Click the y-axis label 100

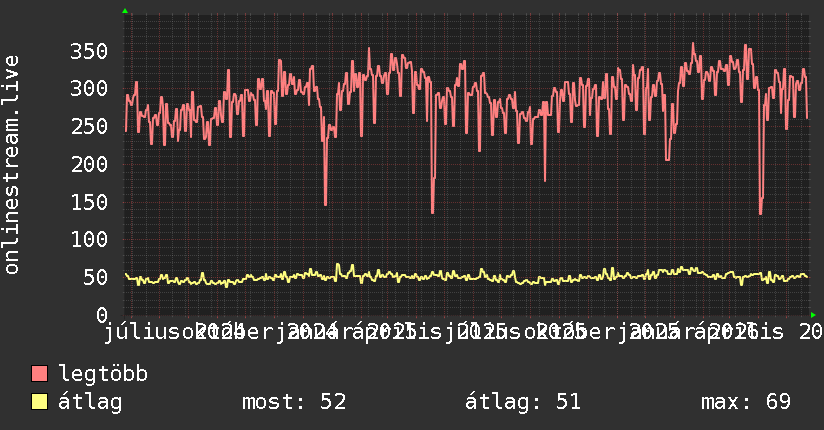[89, 240]
